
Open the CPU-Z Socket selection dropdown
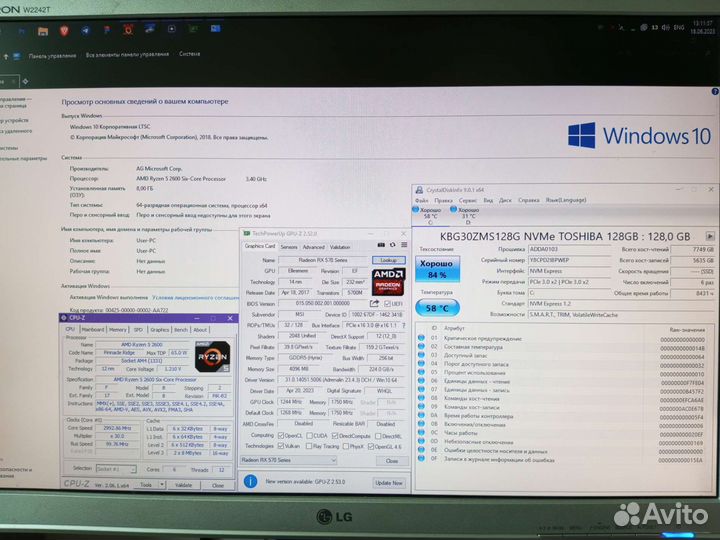point(116,469)
